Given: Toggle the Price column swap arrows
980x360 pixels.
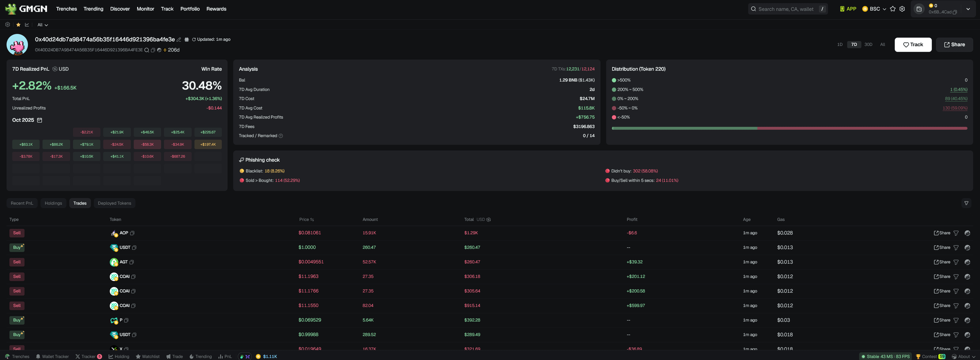Looking at the screenshot, I should pos(312,219).
